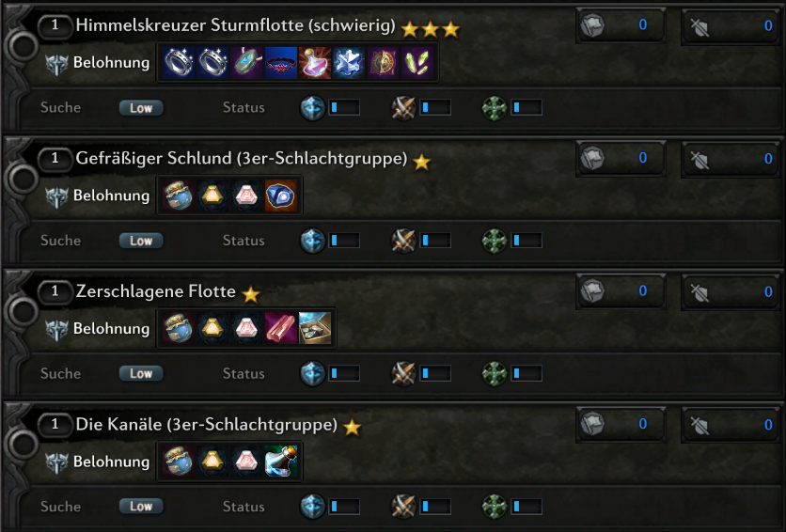Click the number 1 badge beside Himmelskreuzer Sturmflotte

pyautogui.click(x=55, y=26)
